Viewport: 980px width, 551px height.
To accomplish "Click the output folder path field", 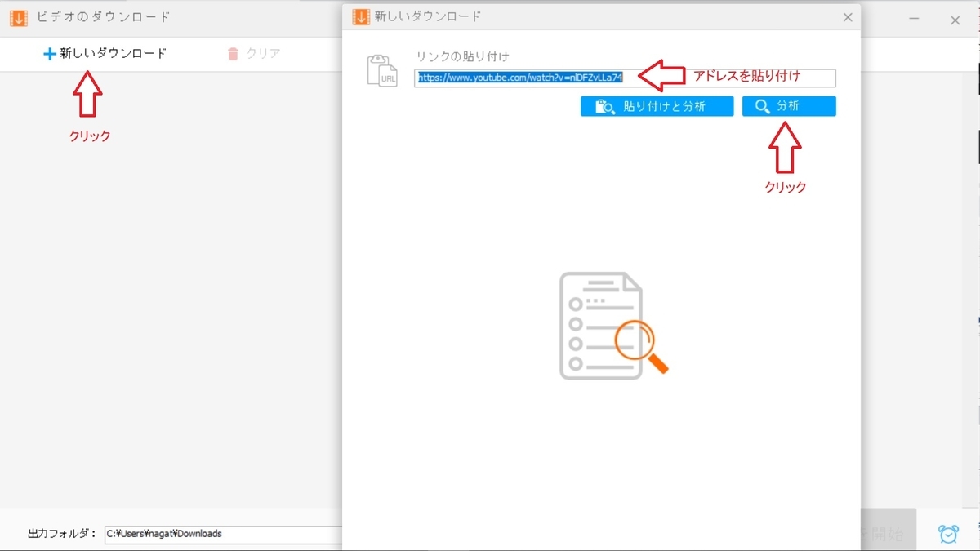I will click(x=224, y=534).
